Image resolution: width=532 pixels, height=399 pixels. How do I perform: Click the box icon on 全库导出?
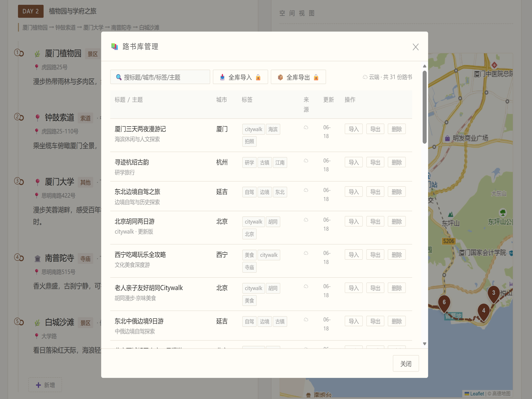280,77
